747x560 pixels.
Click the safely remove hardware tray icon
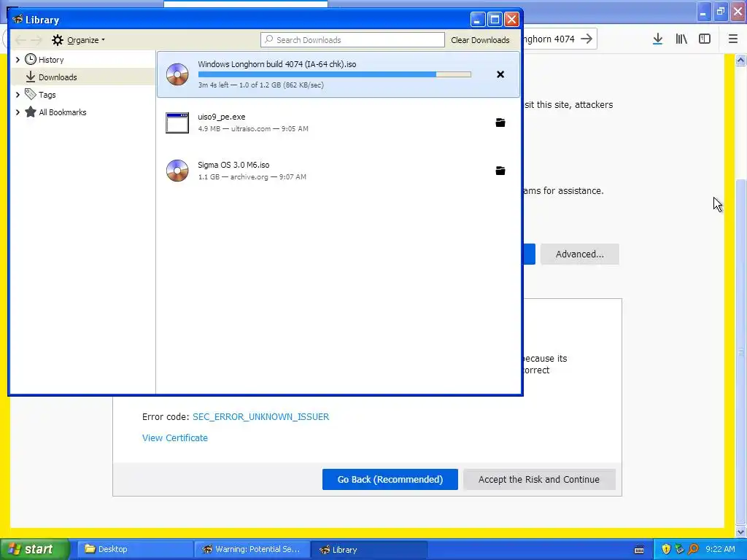point(679,550)
